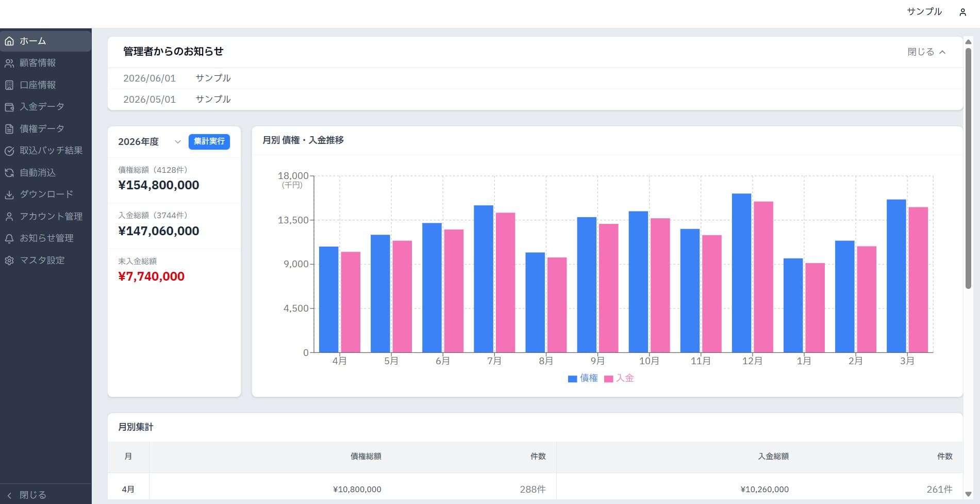Click the scrollbar up arrow

click(968, 42)
